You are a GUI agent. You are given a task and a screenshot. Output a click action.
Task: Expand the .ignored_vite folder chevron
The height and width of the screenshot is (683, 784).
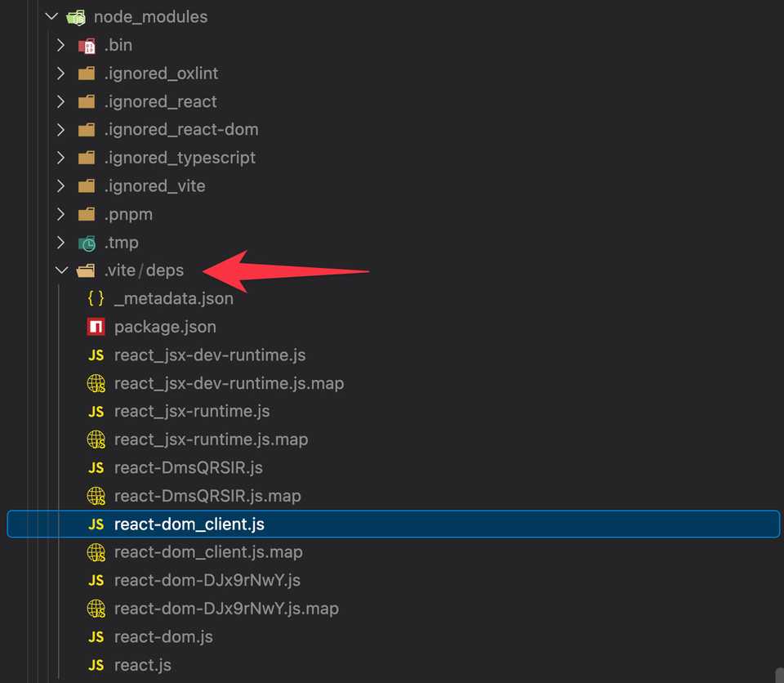pyautogui.click(x=60, y=185)
